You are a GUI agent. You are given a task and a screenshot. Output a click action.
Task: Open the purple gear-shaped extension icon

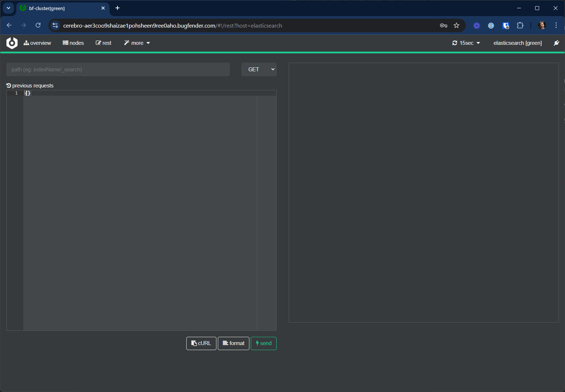click(477, 25)
